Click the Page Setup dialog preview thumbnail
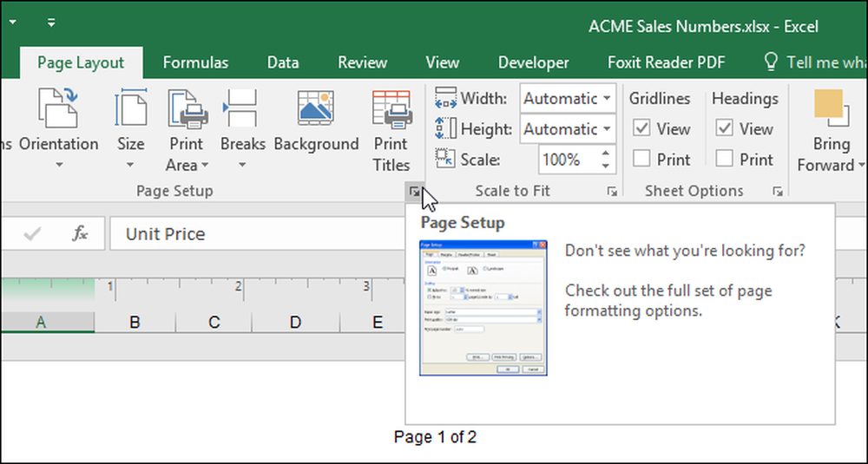The height and width of the screenshot is (464, 868). click(483, 308)
